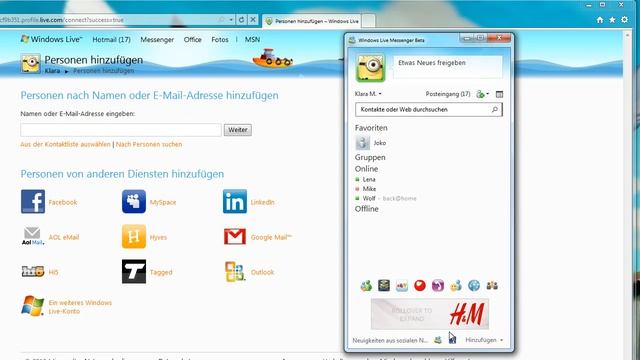Open the Fotos header item

coord(220,40)
